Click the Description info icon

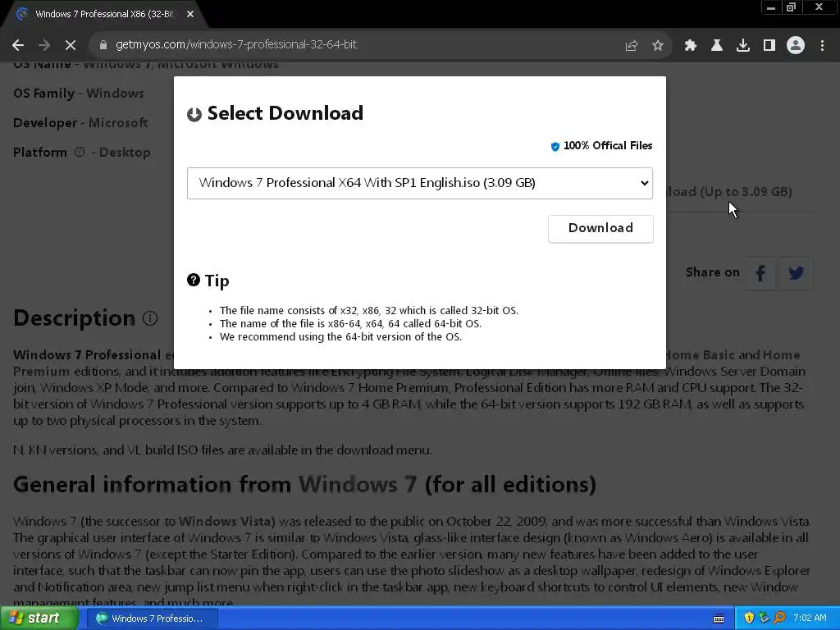[x=150, y=318]
